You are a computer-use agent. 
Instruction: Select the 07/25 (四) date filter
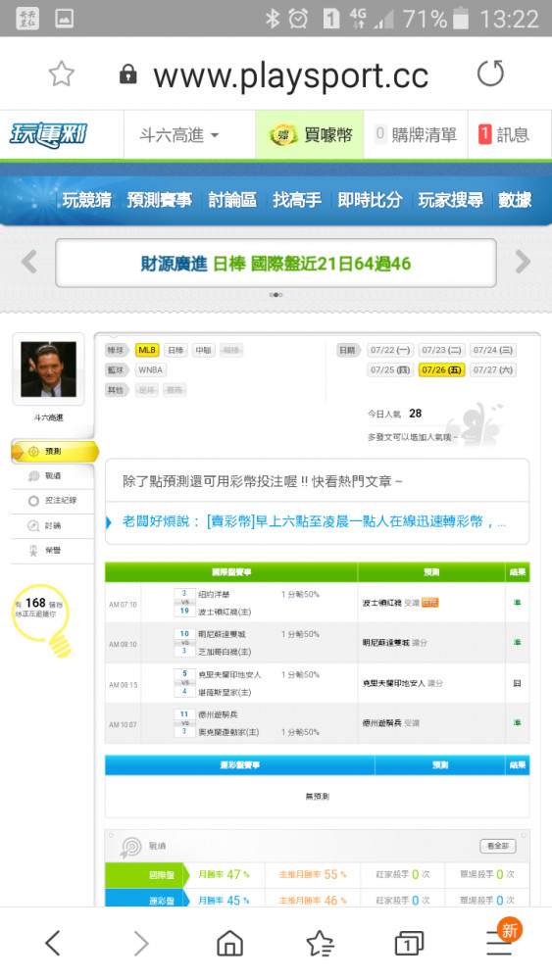390,370
